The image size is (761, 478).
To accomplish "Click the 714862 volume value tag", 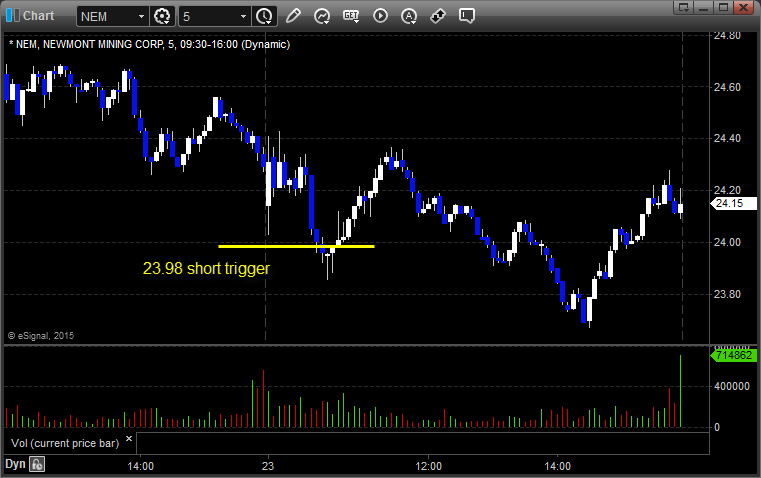I will [733, 355].
